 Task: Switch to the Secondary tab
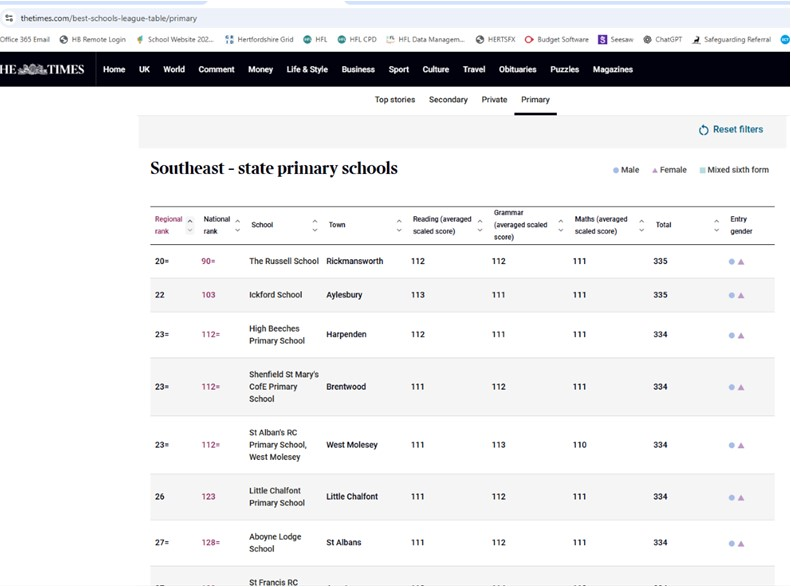pos(448,100)
